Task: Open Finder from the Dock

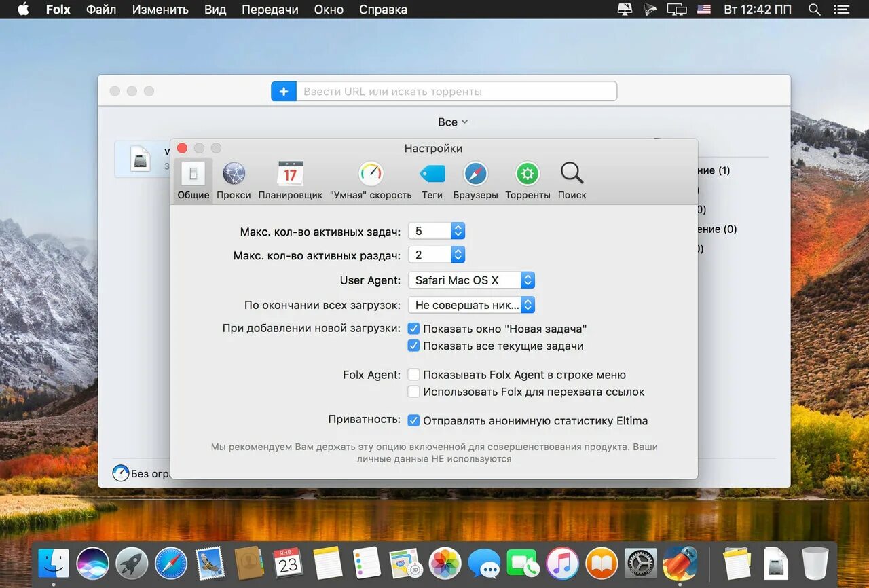Action: point(54,563)
